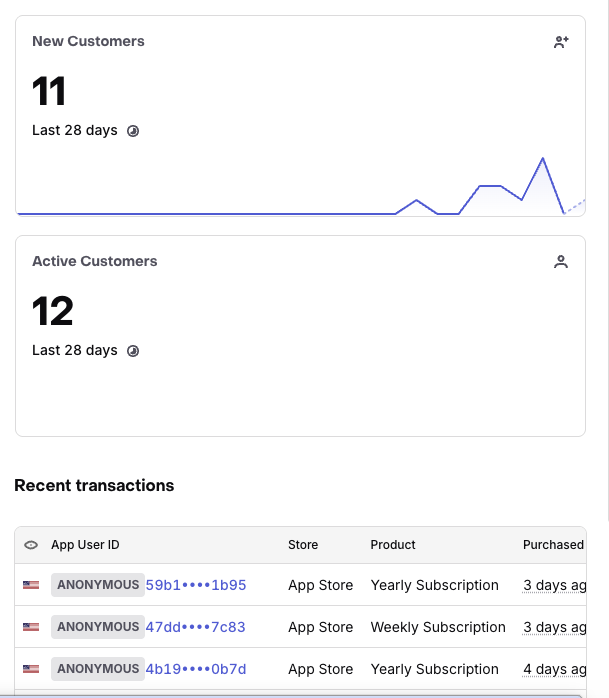Click 'App Store' in the 47dd••••7c83 row

[x=321, y=627]
